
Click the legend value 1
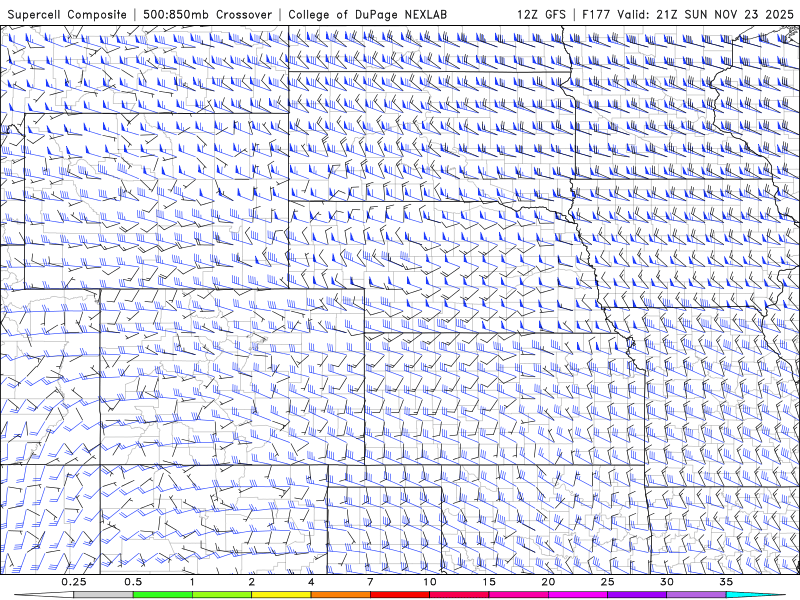pyautogui.click(x=192, y=582)
